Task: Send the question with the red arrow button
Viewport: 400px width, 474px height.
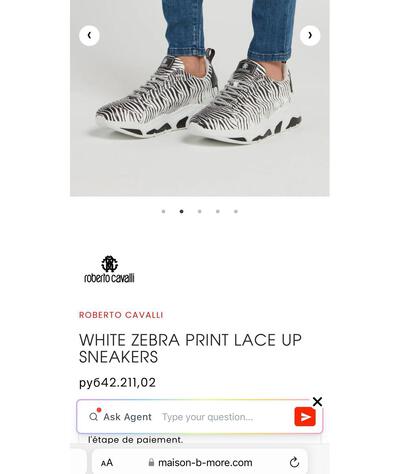Action: (305, 417)
